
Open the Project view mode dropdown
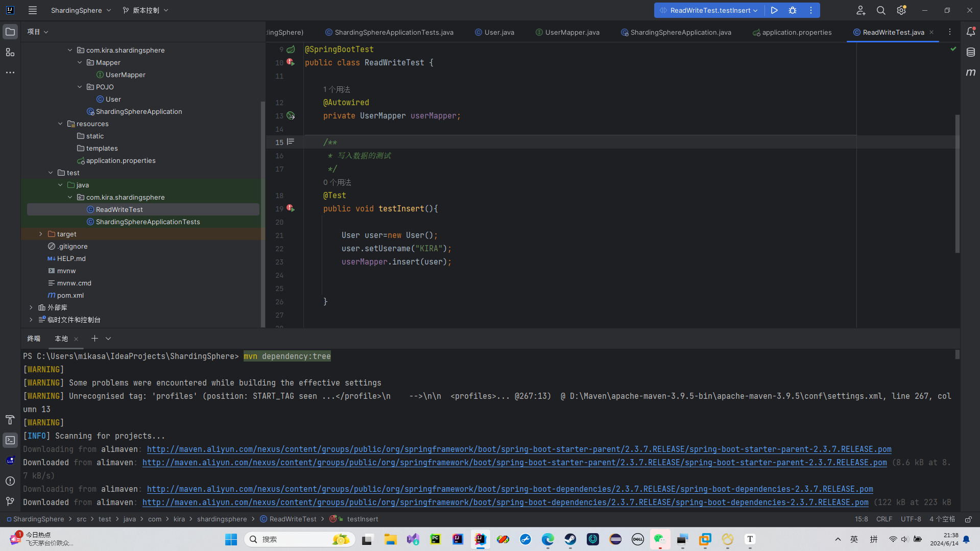pyautogui.click(x=38, y=32)
